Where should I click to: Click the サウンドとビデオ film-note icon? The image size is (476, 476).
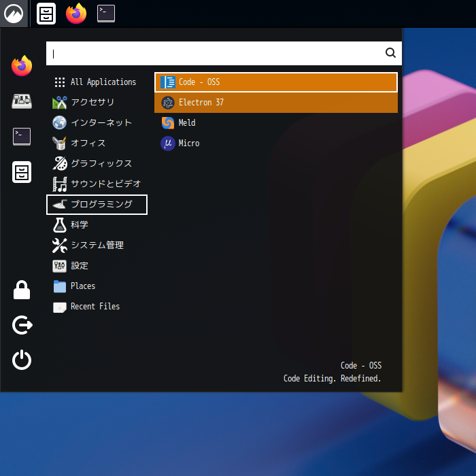pyautogui.click(x=60, y=184)
